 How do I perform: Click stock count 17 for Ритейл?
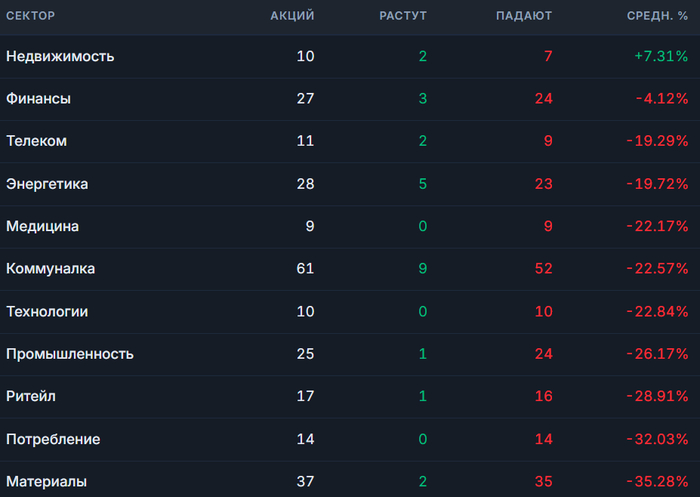(x=305, y=397)
